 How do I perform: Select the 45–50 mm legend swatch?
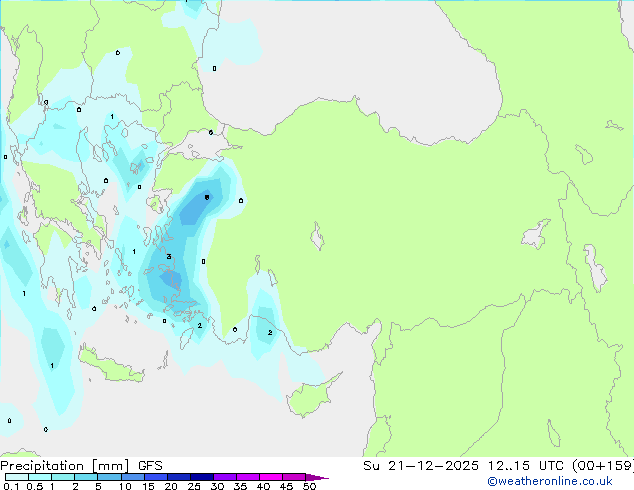294,477
